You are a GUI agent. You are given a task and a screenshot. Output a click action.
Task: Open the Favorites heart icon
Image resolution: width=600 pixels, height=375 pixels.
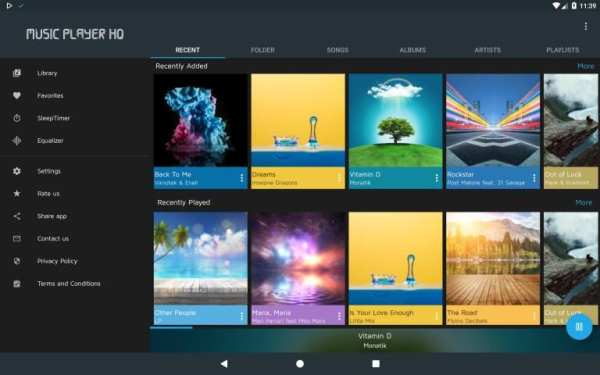pos(17,96)
